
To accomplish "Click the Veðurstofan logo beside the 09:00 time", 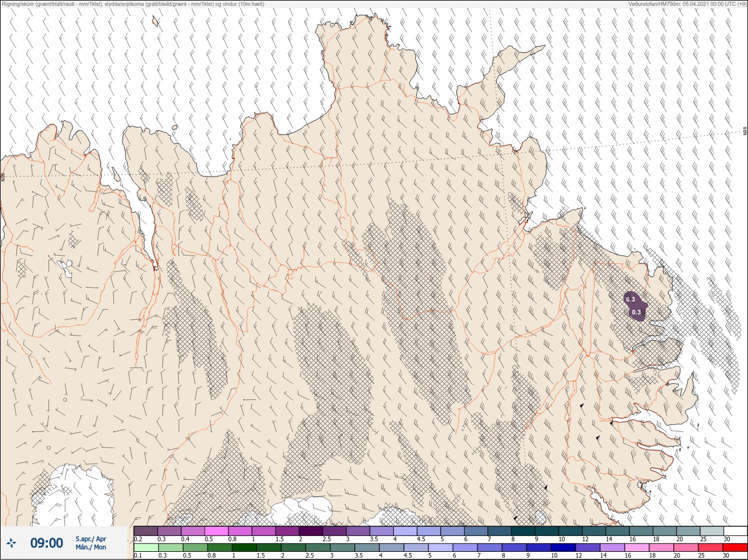I will 11,543.
